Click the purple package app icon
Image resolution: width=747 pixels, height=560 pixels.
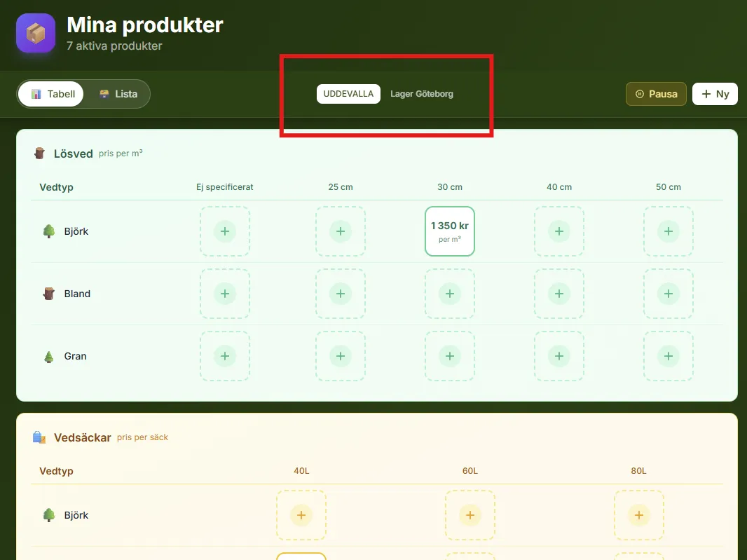click(x=36, y=33)
